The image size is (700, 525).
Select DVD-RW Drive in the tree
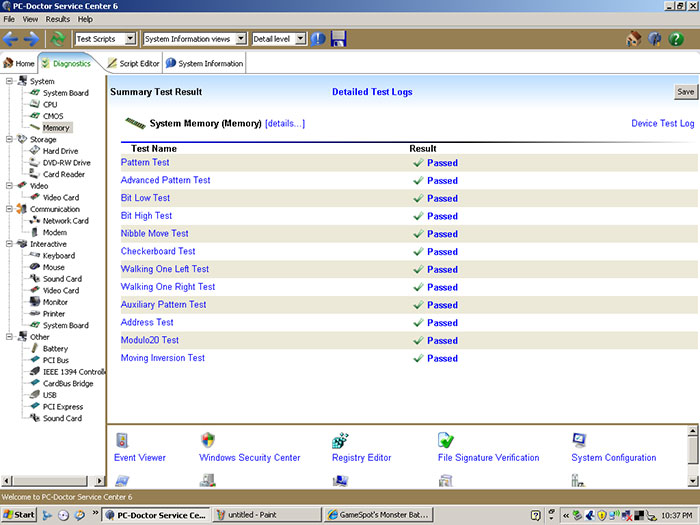[x=67, y=162]
